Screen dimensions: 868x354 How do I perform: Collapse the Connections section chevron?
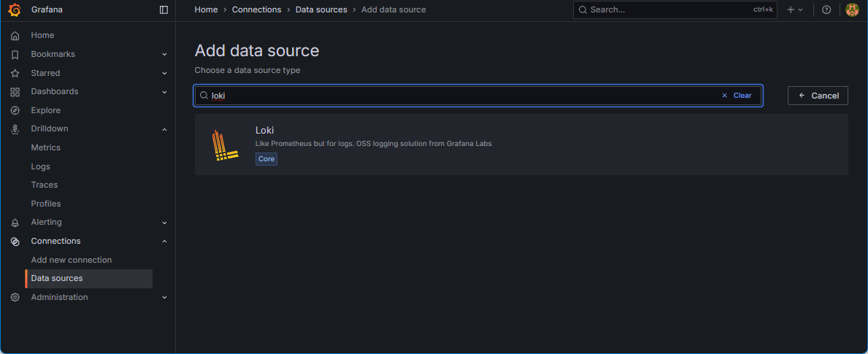[164, 242]
